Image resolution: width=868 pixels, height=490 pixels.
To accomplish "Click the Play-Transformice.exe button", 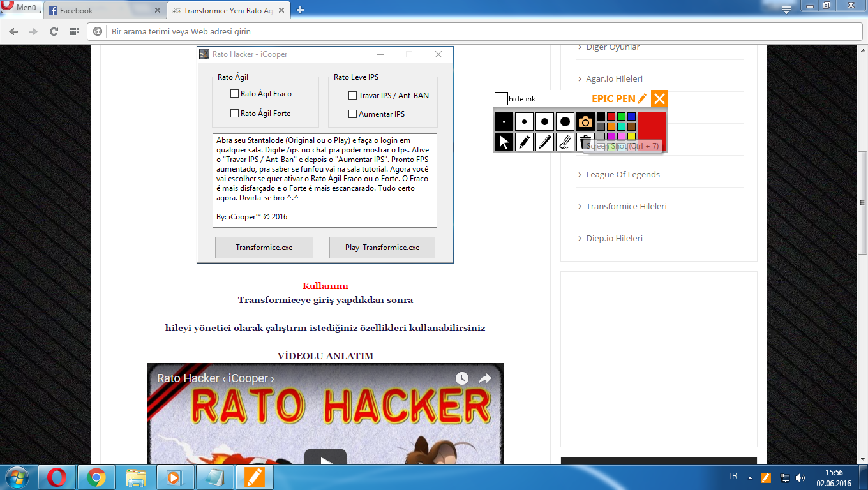I will click(x=382, y=248).
